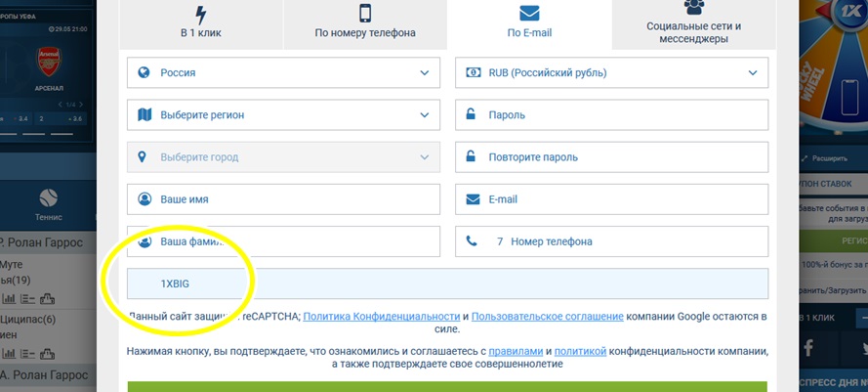Focus the 'Пароль' input field
The width and height of the screenshot is (868, 392).
(x=611, y=114)
